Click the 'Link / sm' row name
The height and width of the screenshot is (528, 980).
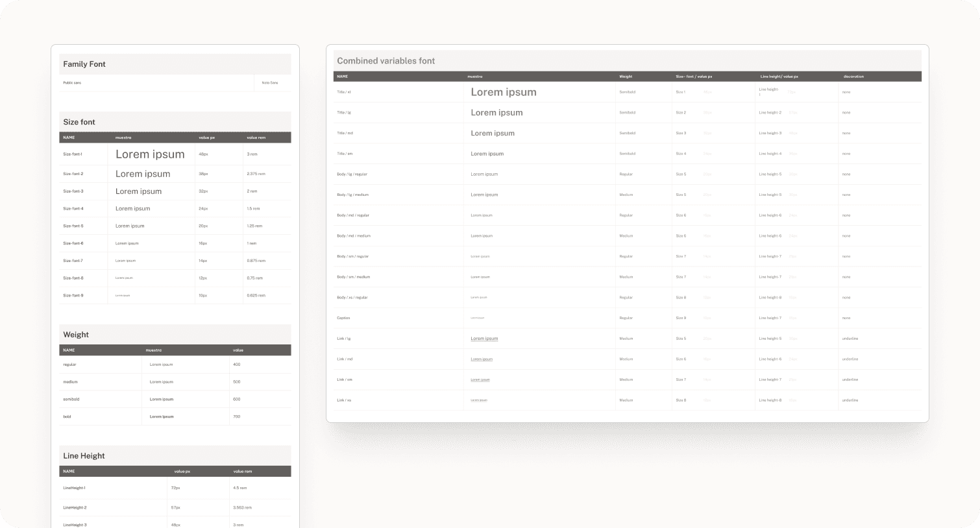tap(345, 379)
